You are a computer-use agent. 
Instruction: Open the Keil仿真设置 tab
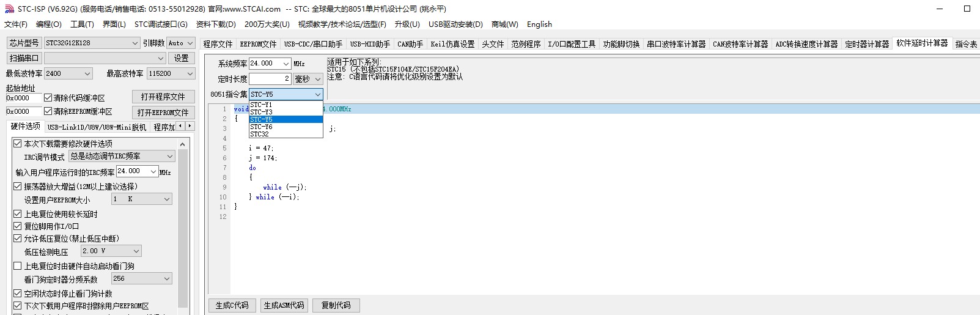point(452,44)
